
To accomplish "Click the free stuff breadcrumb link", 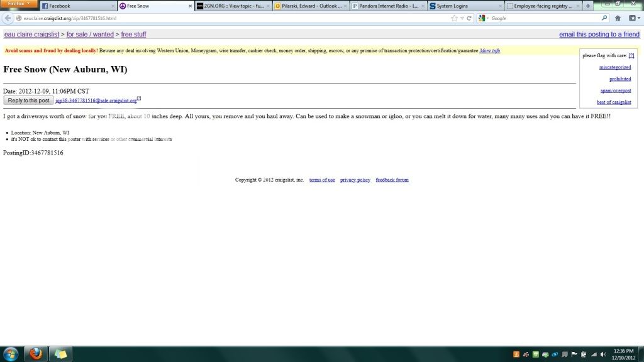I will coord(133,35).
